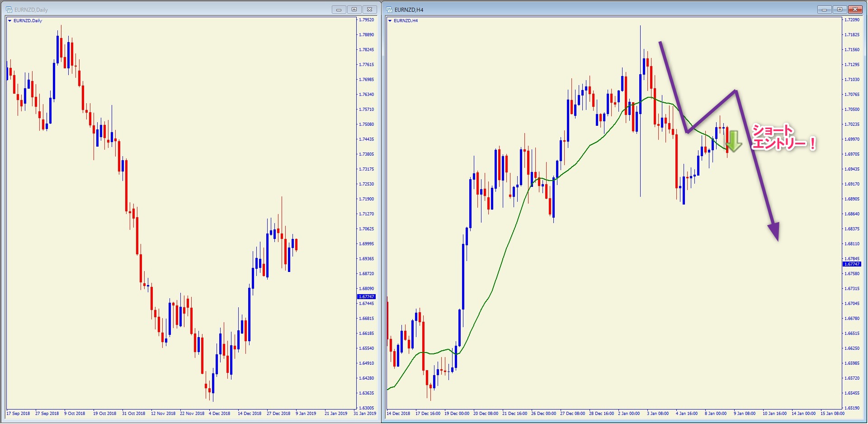The width and height of the screenshot is (868, 424).
Task: Click date label 2 Jan 00:00 on H4 chart
Action: (629, 414)
